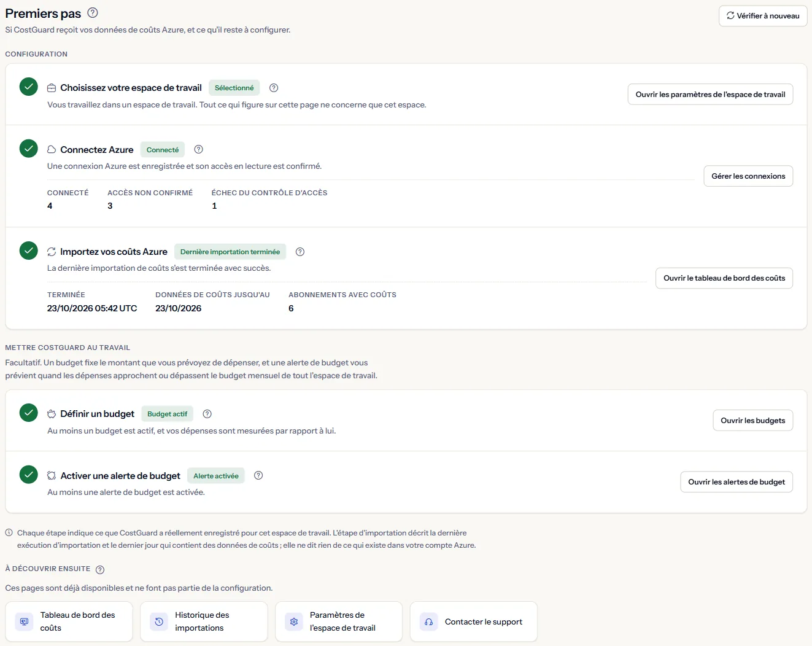Click gear icon in Paramètres de l'espace de travail card
The image size is (812, 646).
coord(294,621)
